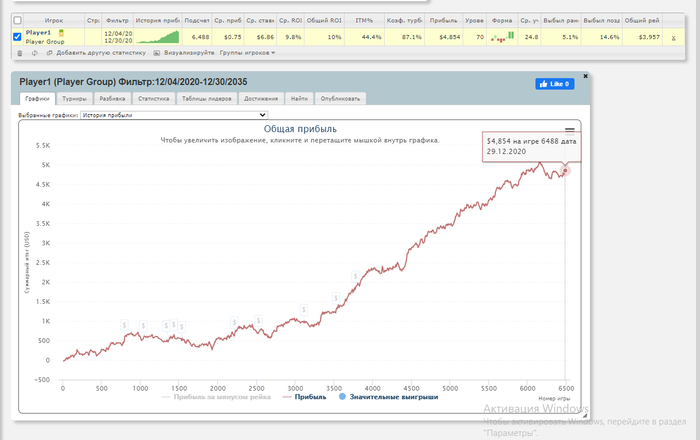Click the Player1 name link
This screenshot has height=440, width=700.
[38, 33]
